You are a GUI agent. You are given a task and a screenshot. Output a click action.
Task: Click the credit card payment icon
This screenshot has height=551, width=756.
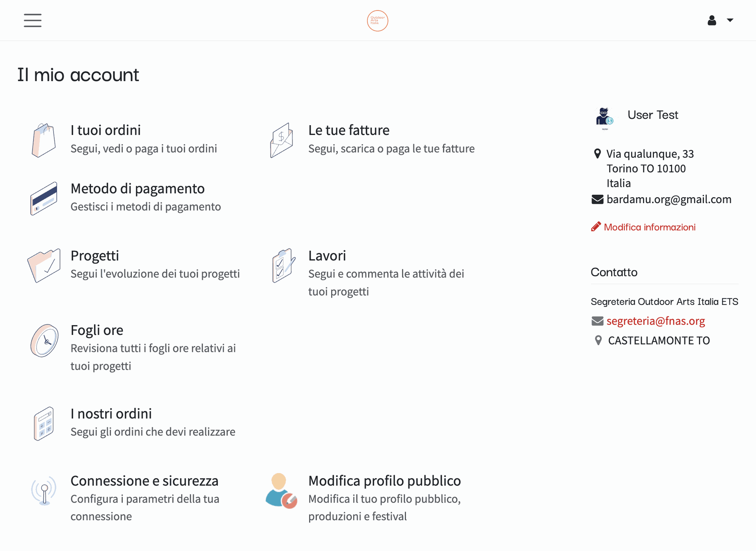[x=44, y=198]
